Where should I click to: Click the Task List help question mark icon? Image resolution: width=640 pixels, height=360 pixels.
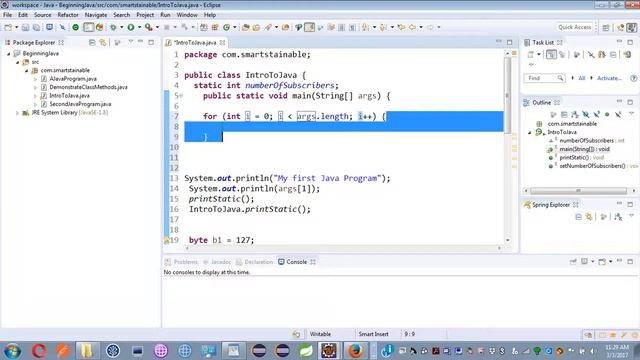pos(633,78)
